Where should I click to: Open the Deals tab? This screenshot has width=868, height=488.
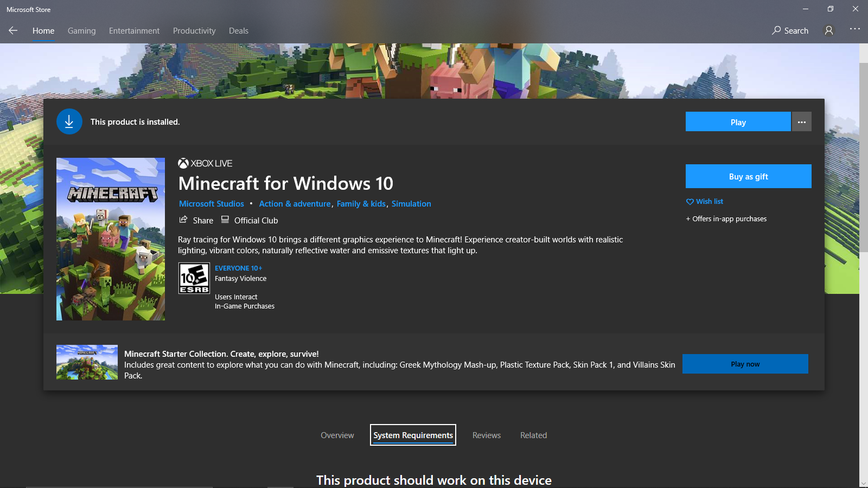pos(239,31)
